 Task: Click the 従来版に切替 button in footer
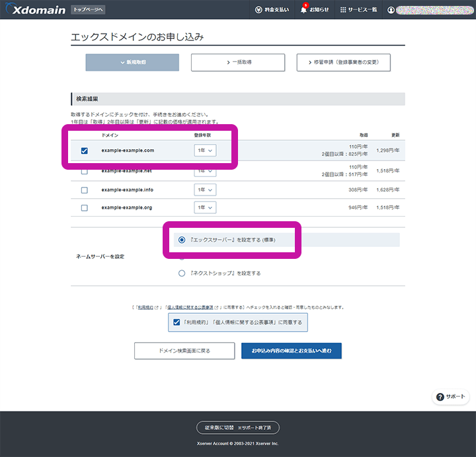coord(237,428)
